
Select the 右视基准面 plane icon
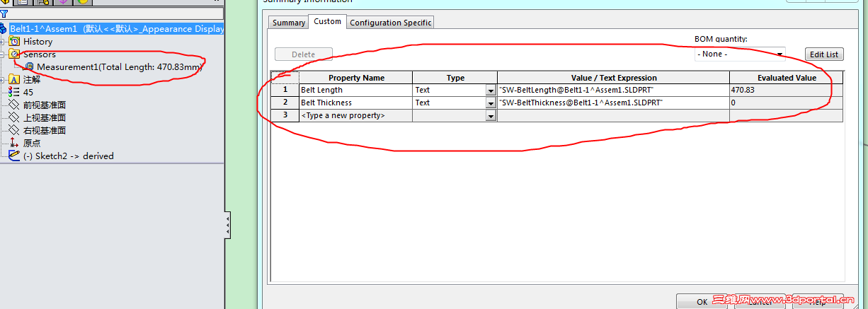pos(14,131)
